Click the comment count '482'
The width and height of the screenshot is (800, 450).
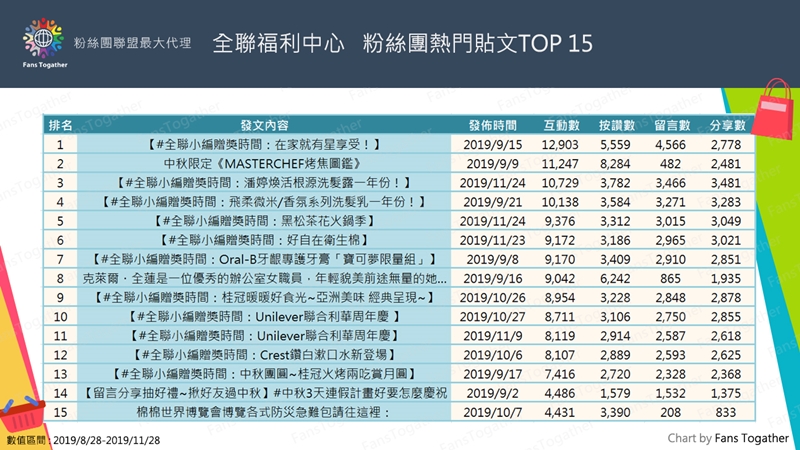pos(670,164)
